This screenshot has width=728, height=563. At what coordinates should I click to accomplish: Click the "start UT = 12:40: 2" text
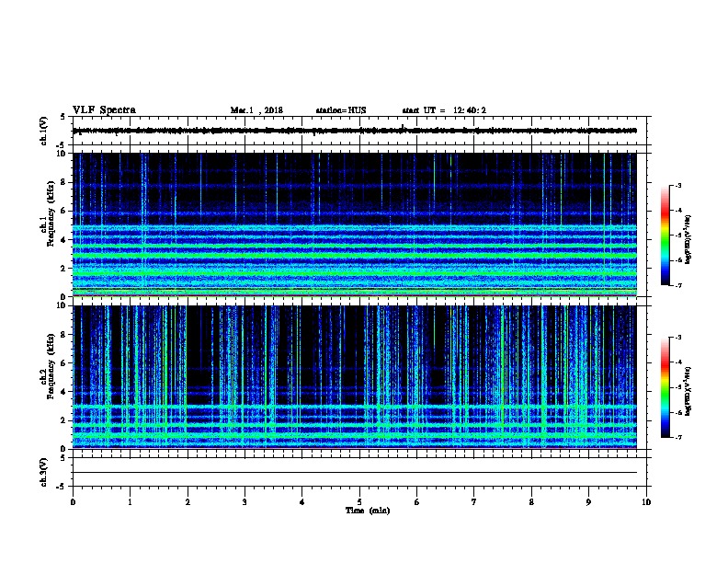pyautogui.click(x=444, y=110)
